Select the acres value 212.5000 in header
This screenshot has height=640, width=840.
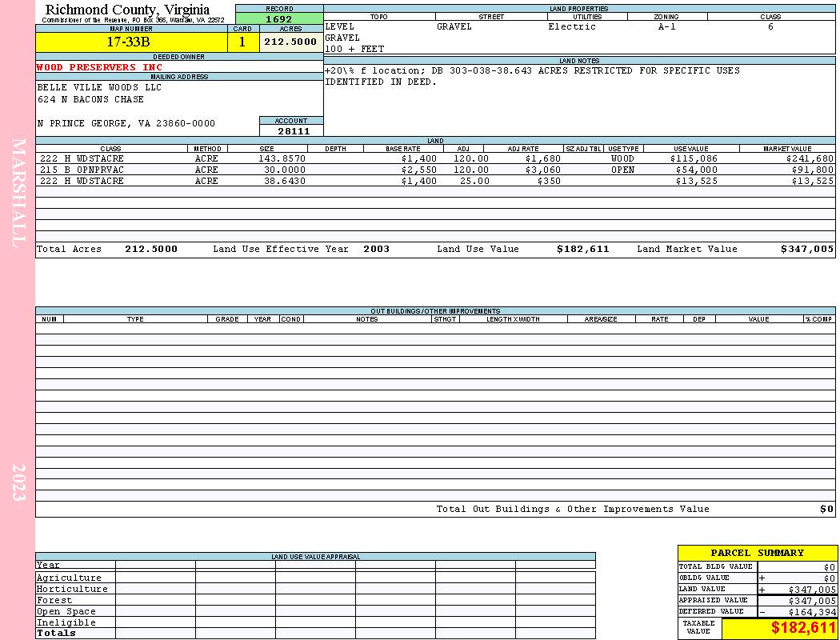pos(290,42)
